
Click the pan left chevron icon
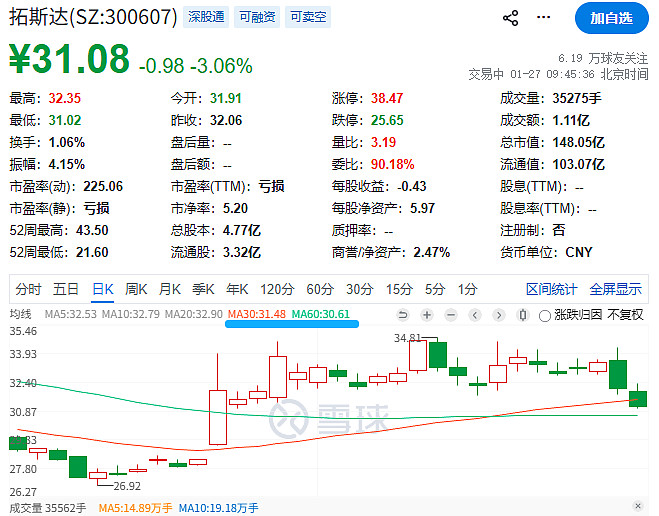(475, 315)
